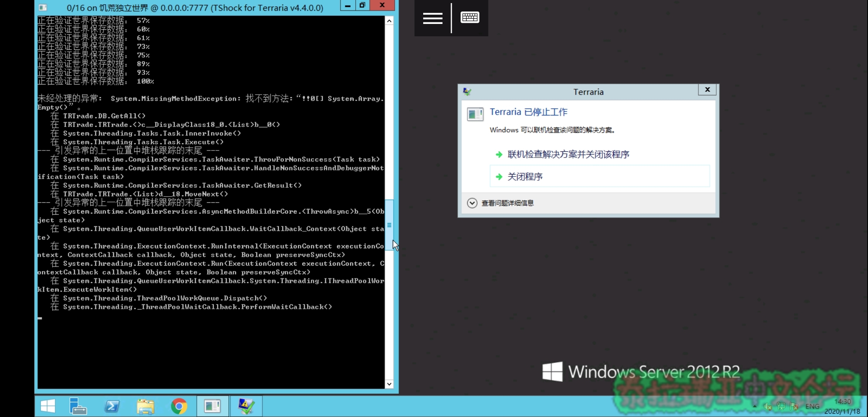Open the remote session hamburger menu

coord(432,18)
